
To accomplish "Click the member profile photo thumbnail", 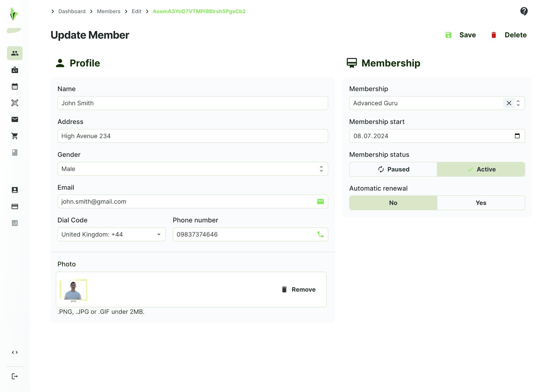I will click(73, 290).
